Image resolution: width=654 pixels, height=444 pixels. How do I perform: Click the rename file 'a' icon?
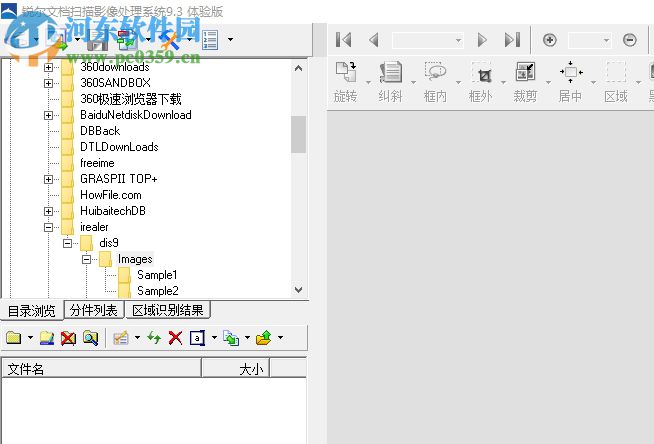pyautogui.click(x=197, y=338)
